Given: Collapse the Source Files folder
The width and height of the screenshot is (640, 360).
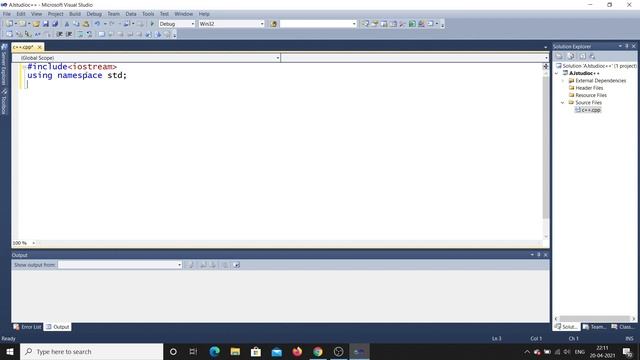Looking at the screenshot, I should [x=563, y=102].
